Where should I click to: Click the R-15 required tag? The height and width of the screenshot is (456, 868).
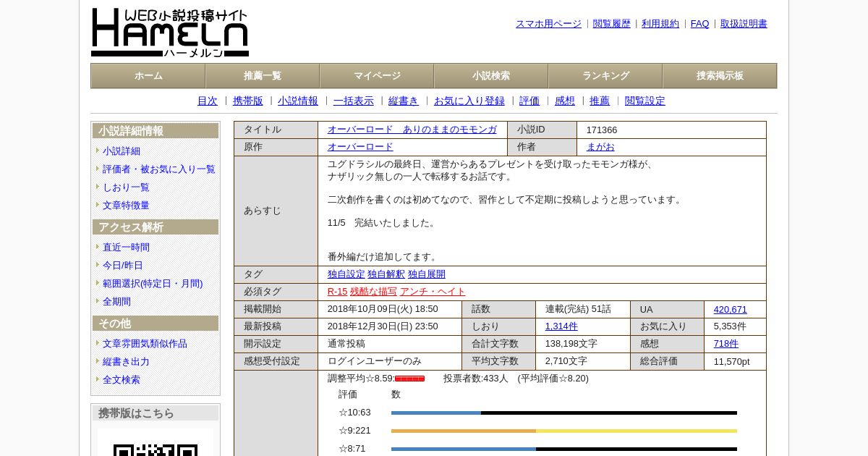pos(337,292)
